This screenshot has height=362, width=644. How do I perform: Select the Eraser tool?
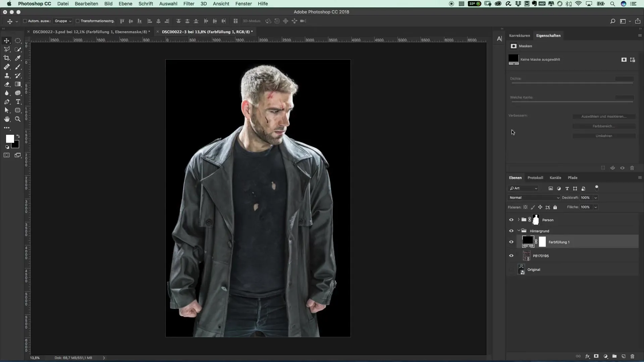pos(7,84)
